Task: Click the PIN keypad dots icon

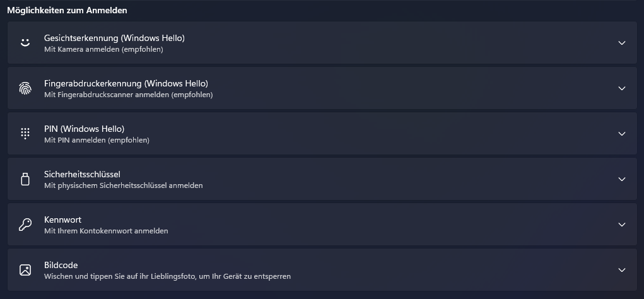Action: 25,134
